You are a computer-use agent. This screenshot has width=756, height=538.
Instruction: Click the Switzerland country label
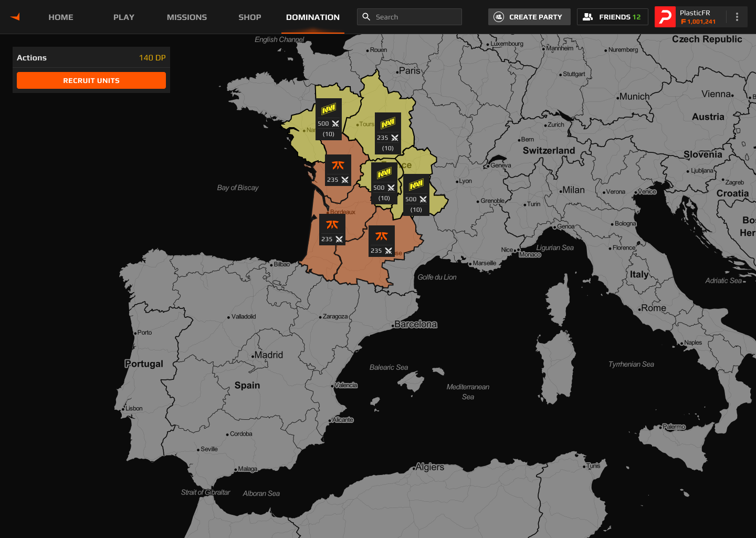tap(549, 151)
